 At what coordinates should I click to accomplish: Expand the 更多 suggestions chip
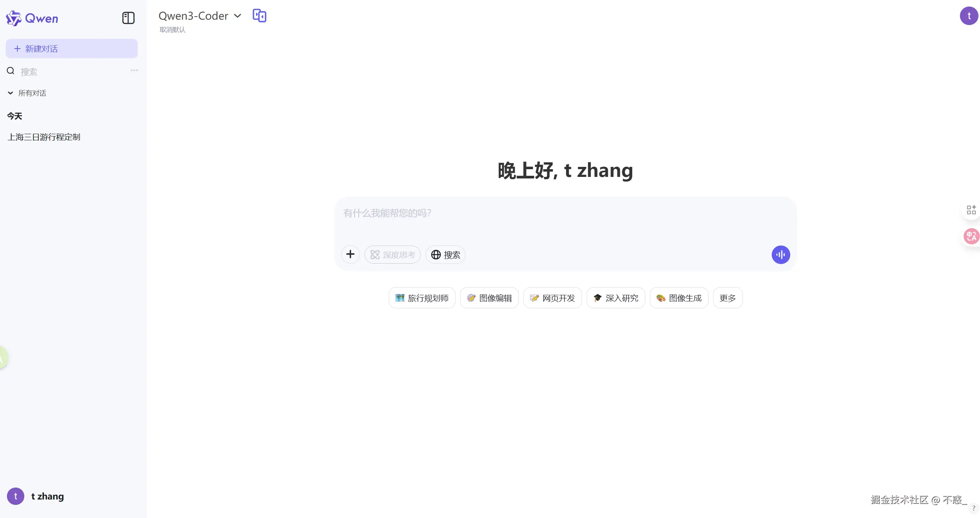coord(727,298)
